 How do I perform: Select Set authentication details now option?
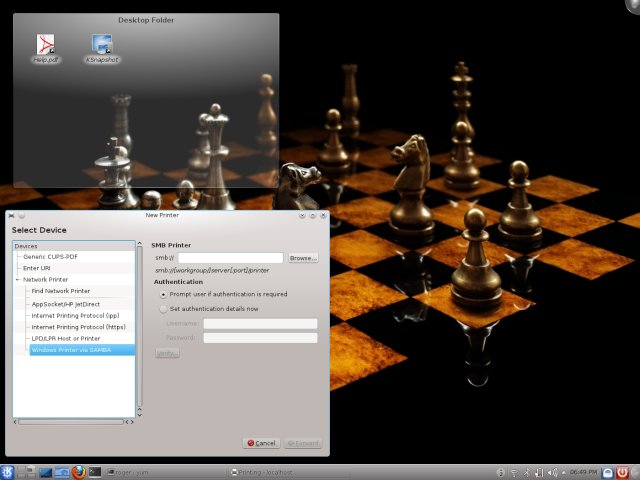pos(163,309)
